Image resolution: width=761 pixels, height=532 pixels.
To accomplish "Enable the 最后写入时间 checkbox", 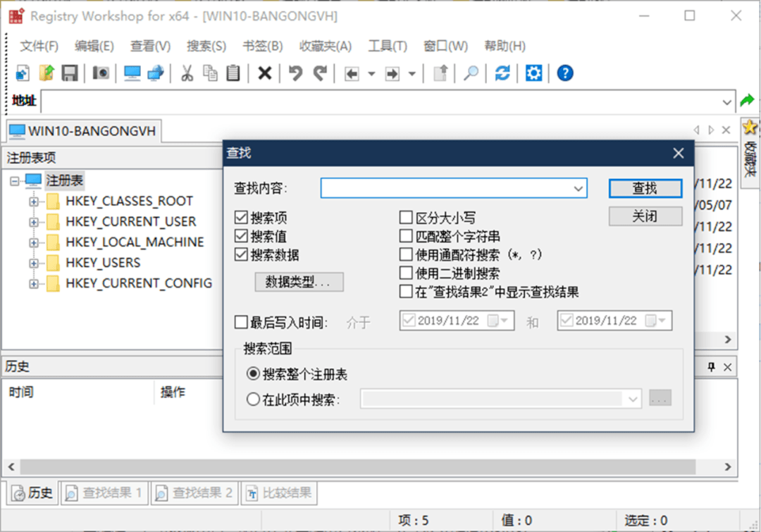I will [242, 323].
